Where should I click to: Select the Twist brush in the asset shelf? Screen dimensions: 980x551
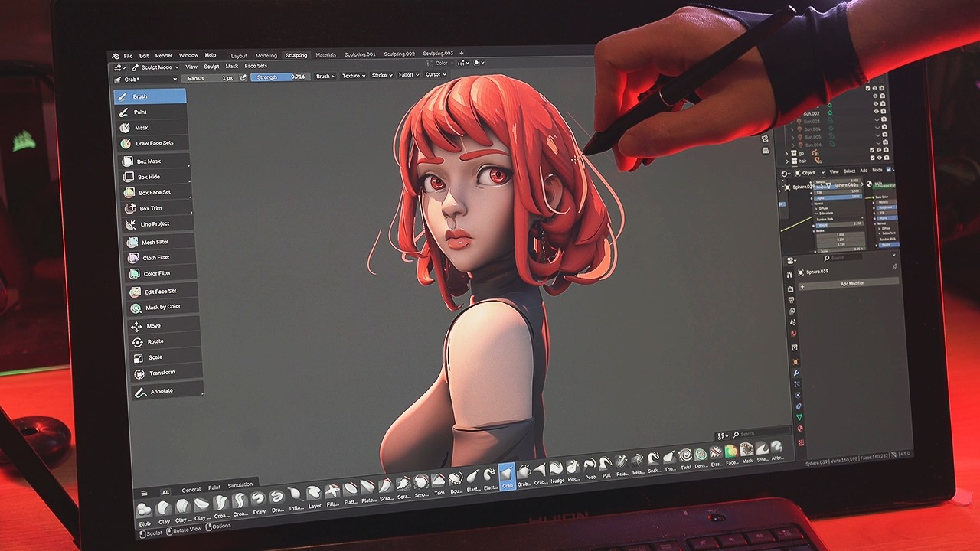click(x=685, y=458)
